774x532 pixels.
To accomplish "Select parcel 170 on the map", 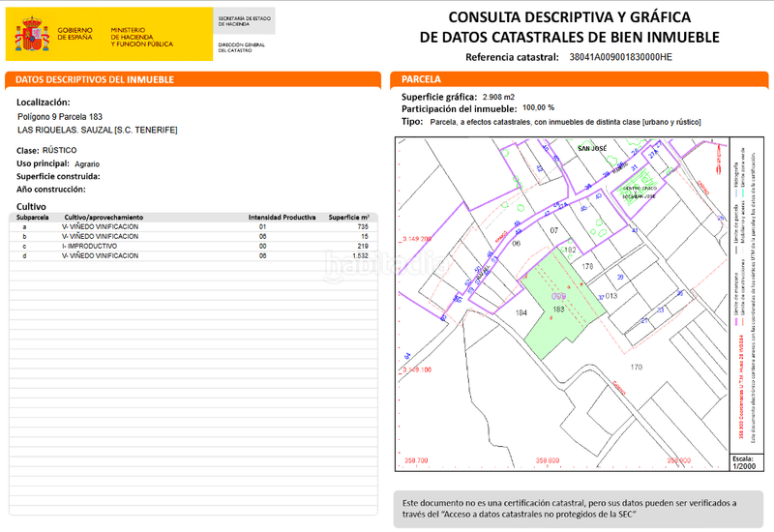I will tap(636, 368).
